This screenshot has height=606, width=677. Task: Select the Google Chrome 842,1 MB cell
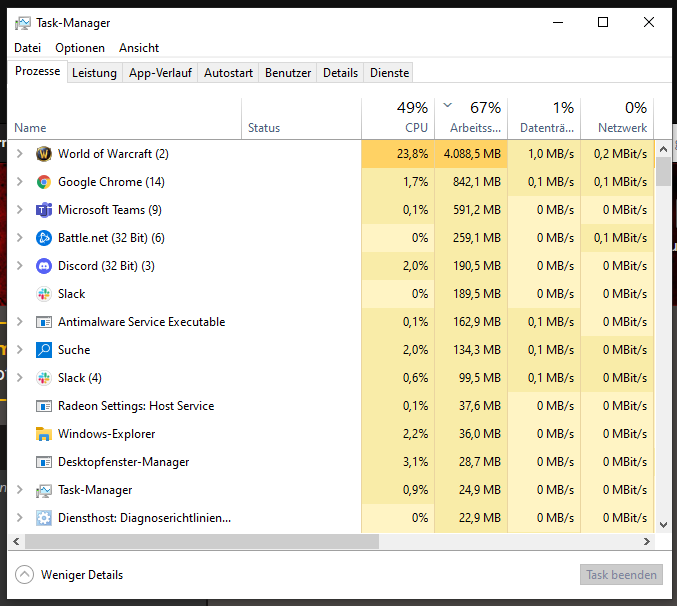click(471, 182)
